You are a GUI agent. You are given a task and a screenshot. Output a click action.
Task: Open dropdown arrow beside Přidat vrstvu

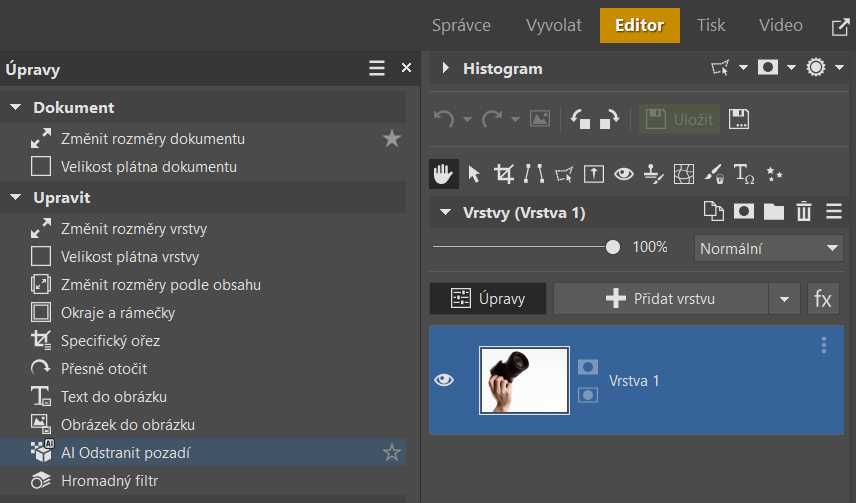784,299
